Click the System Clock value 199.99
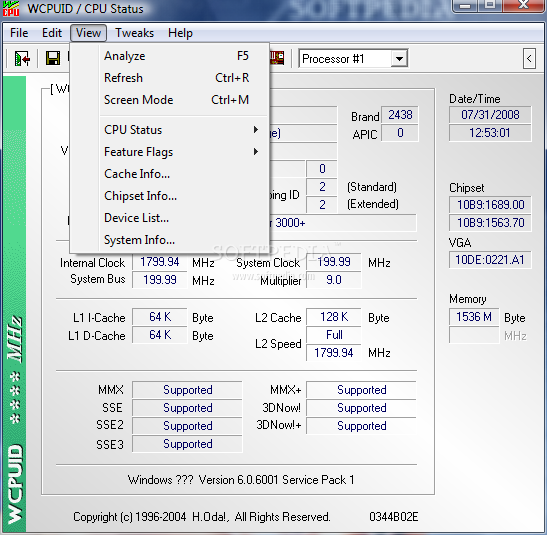547x535 pixels. 334,262
